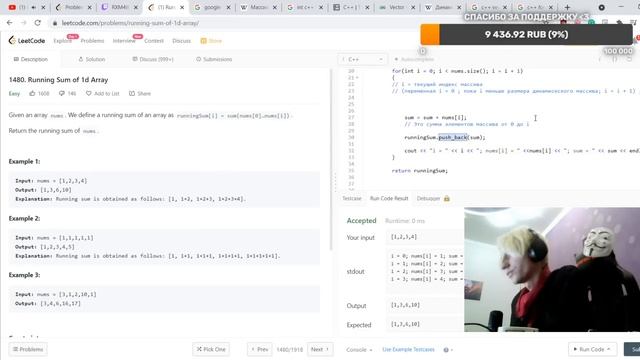Open Problems in the LeetCode navbar
Viewport: 640px width, 360px height.
coord(92,41)
